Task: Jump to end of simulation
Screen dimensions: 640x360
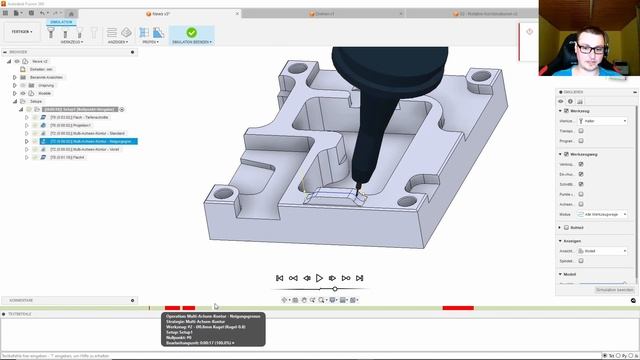Action: 359,278
